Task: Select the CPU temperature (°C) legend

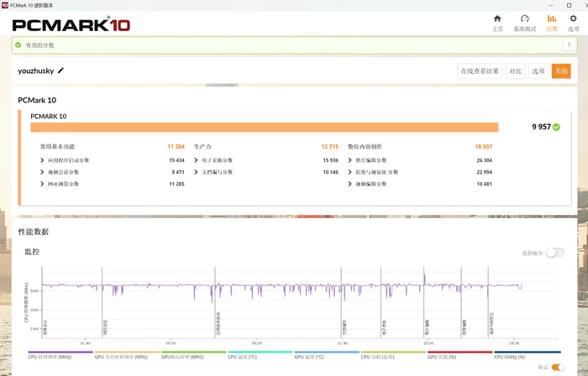Action: [260, 355]
